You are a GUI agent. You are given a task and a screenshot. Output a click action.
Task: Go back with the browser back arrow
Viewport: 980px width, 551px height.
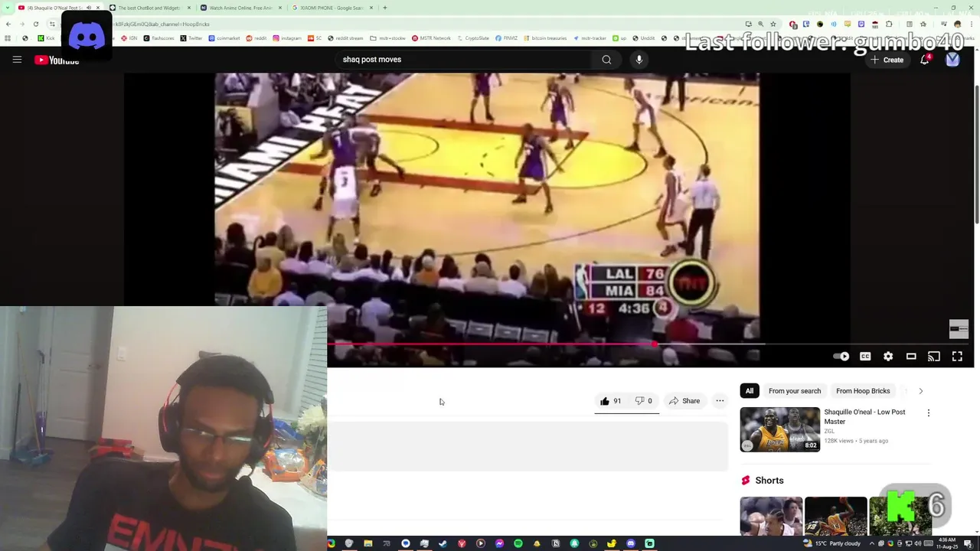(x=8, y=24)
